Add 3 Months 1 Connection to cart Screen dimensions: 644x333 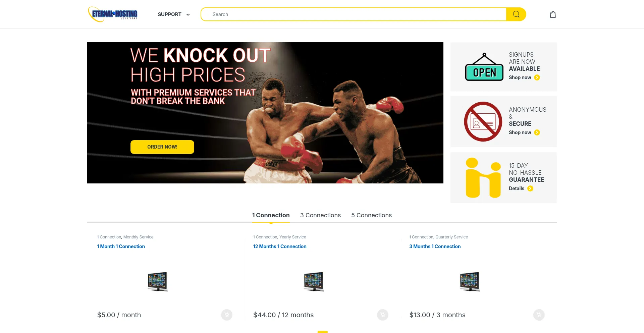(539, 315)
